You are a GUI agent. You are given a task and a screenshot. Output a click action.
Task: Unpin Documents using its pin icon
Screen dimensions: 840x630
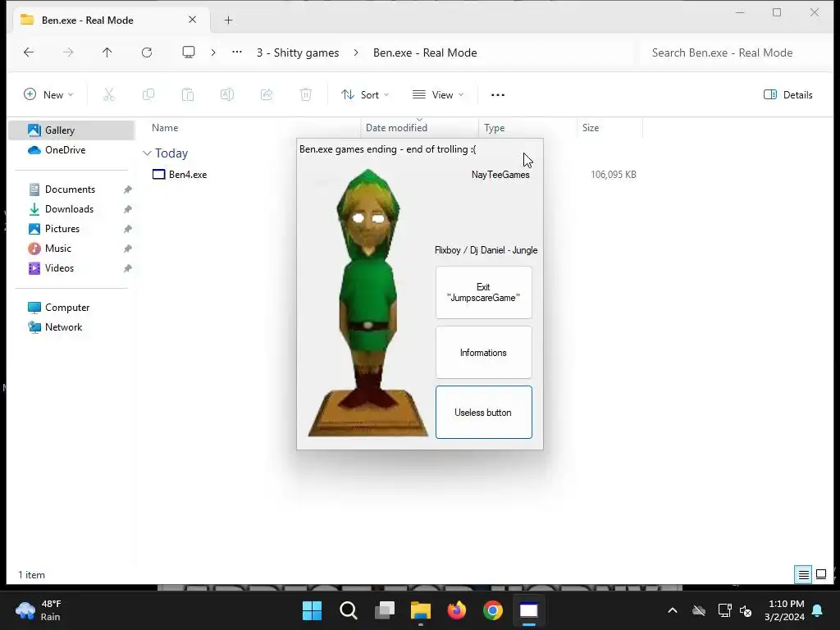127,189
